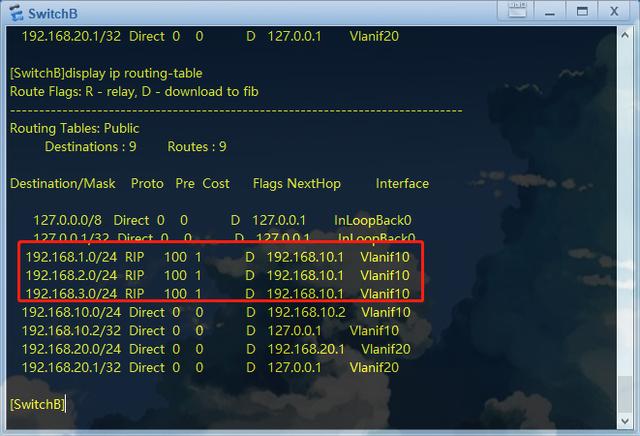Click the 192.168.10.0/24 destination entry
Viewport: 640px width, 436px height.
coord(71,312)
